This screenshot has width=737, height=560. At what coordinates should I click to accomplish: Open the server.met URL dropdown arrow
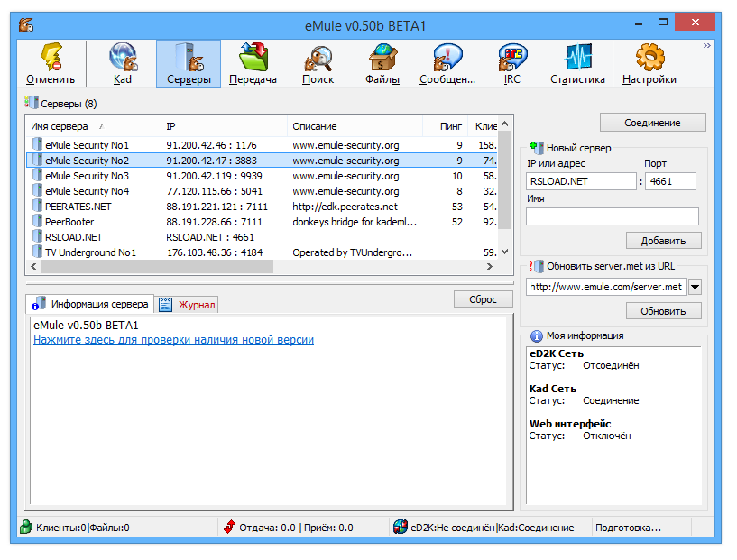(696, 287)
